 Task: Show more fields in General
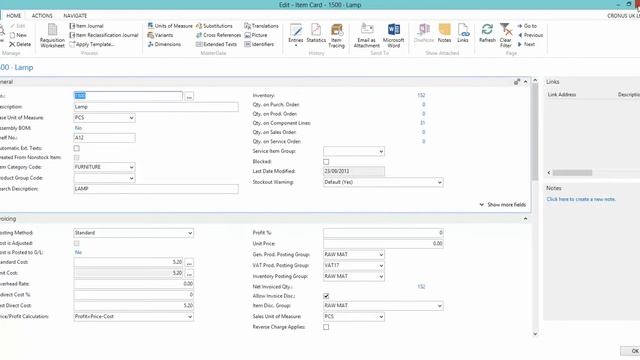click(x=502, y=204)
